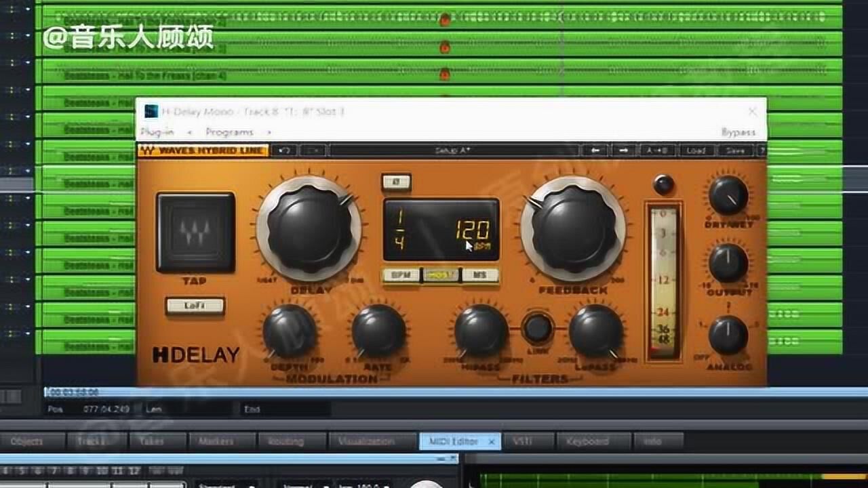Open the Programs menu
Screen dimensions: 868x488
click(x=229, y=132)
